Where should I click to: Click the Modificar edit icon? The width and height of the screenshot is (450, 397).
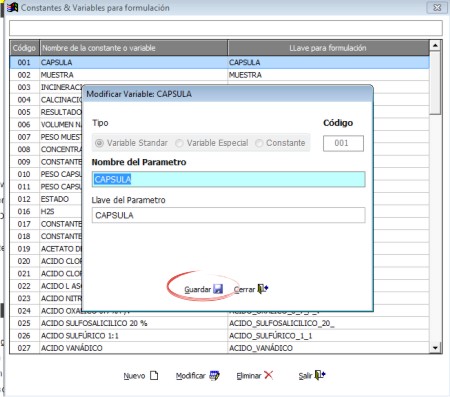click(x=214, y=375)
